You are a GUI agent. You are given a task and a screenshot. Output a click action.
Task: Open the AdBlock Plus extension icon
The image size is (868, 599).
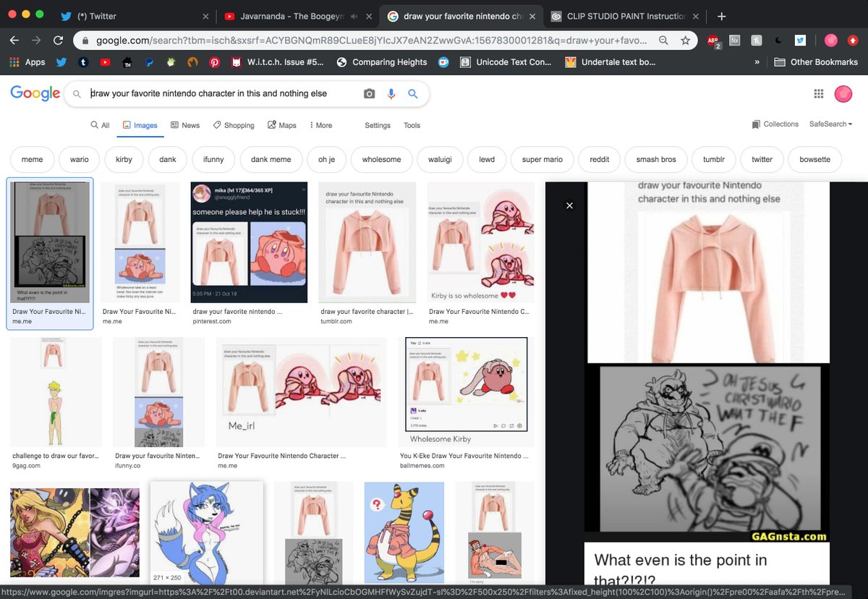point(713,41)
